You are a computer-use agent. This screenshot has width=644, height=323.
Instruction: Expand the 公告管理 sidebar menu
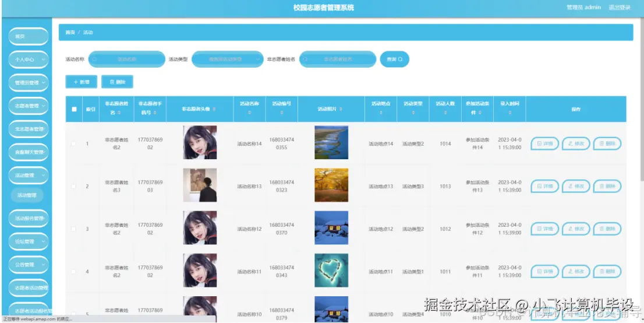pos(29,265)
